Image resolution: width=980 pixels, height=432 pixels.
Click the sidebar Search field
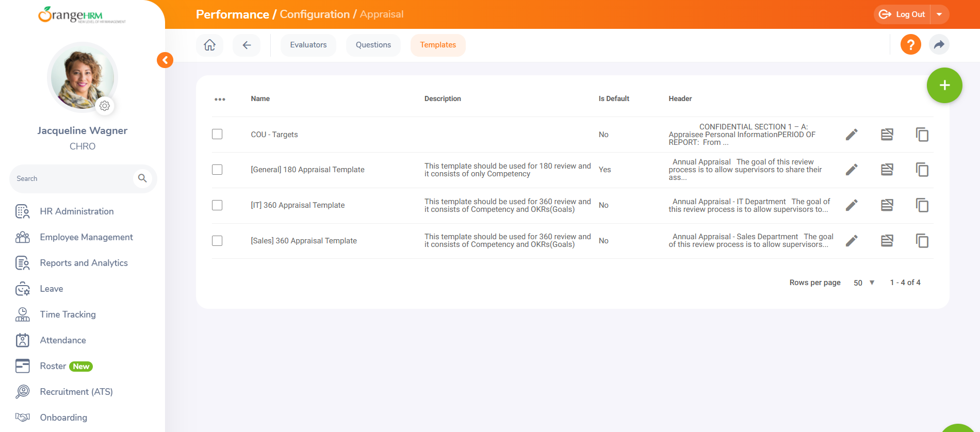click(x=72, y=179)
